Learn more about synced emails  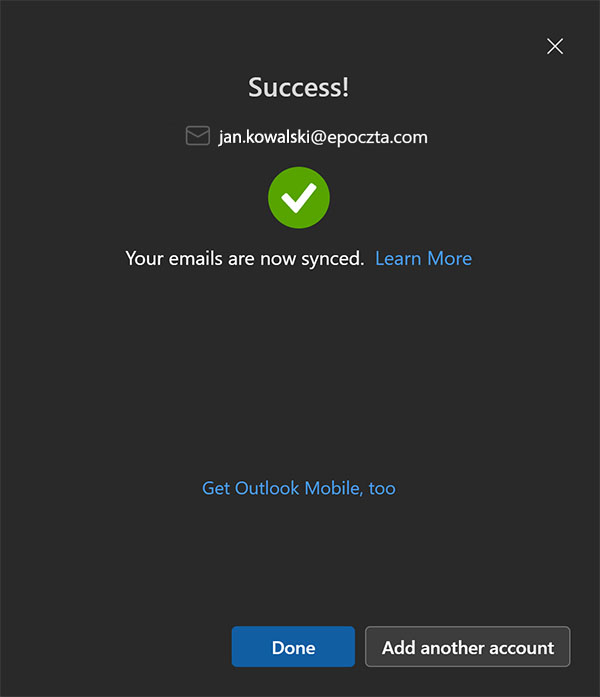[x=423, y=258]
